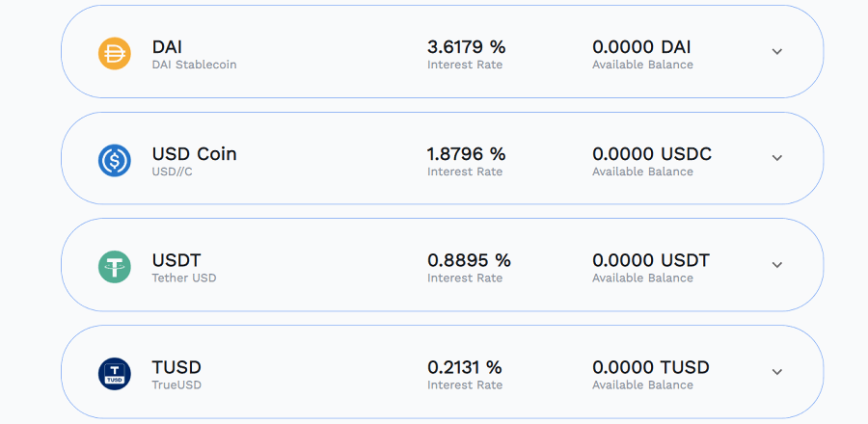Image resolution: width=868 pixels, height=424 pixels.
Task: Click the blue USD Coin logo
Action: [x=115, y=160]
